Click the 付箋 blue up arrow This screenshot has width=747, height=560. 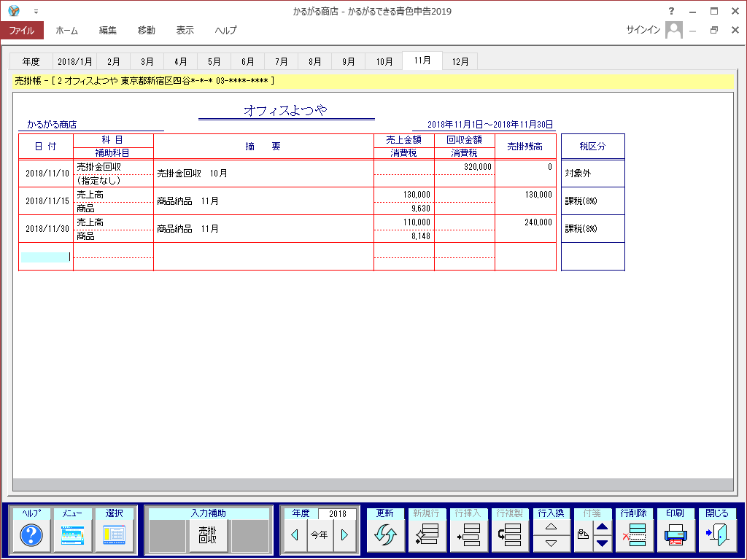point(602,526)
